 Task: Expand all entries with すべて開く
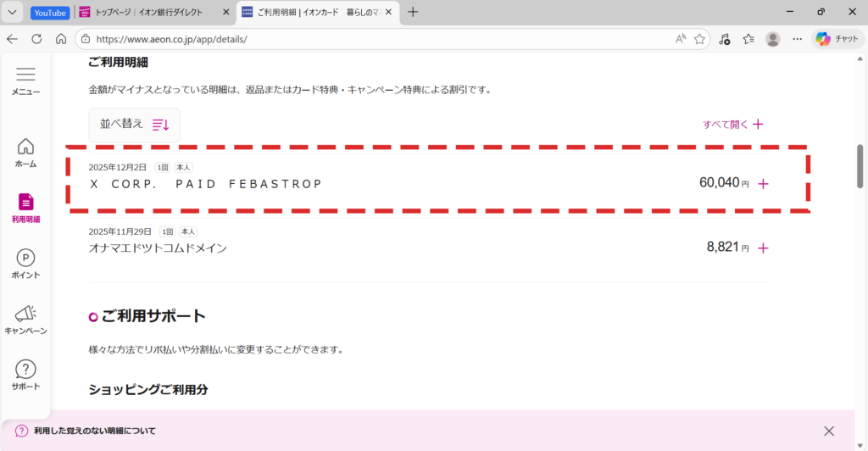733,125
